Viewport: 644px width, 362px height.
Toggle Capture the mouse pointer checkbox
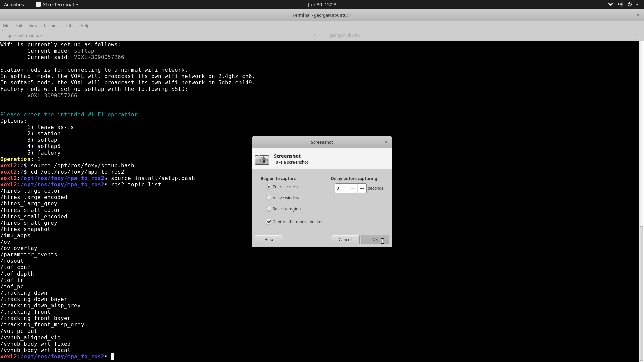click(x=269, y=222)
